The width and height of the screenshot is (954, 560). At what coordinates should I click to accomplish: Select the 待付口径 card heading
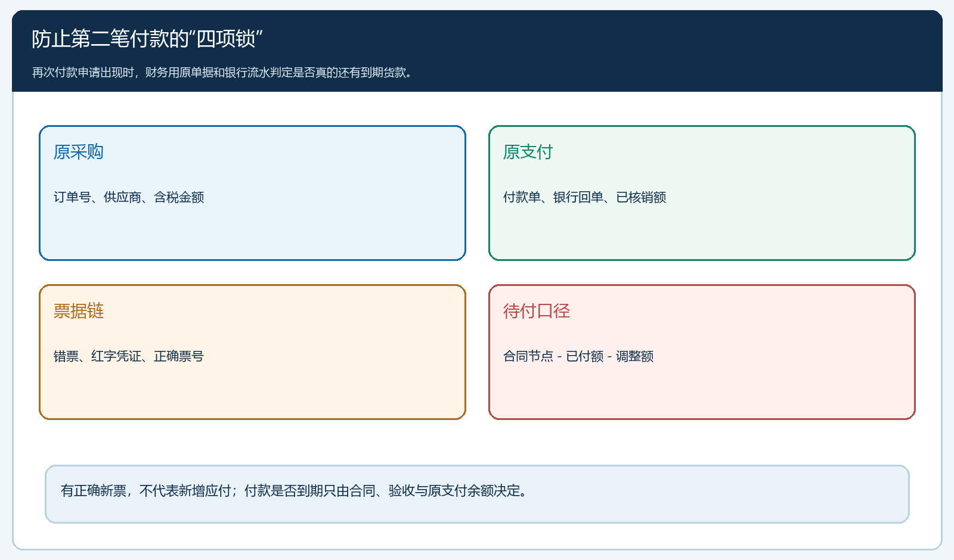[537, 311]
